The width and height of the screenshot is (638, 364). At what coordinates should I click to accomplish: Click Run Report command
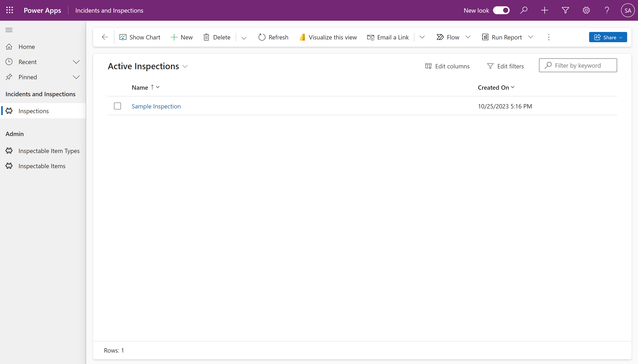(502, 37)
